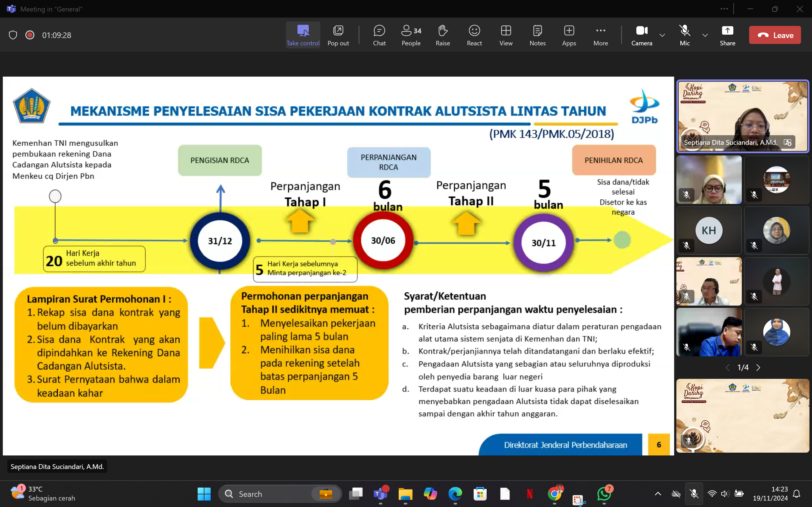This screenshot has width=812, height=507.
Task: Open the Chat panel
Action: (x=379, y=35)
